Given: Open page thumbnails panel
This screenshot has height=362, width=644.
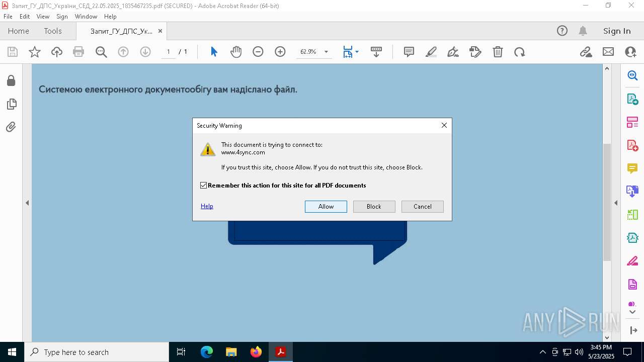Looking at the screenshot, I should [11, 104].
